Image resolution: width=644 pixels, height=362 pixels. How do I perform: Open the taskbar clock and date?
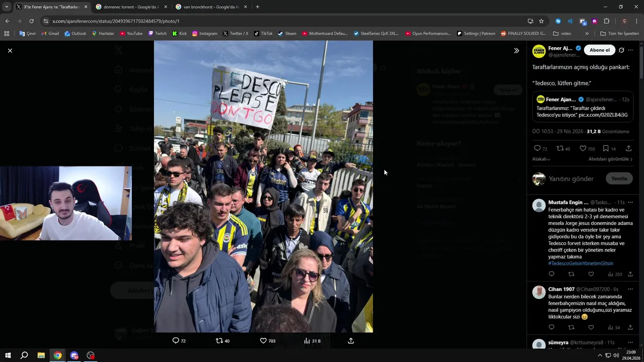[630, 355]
